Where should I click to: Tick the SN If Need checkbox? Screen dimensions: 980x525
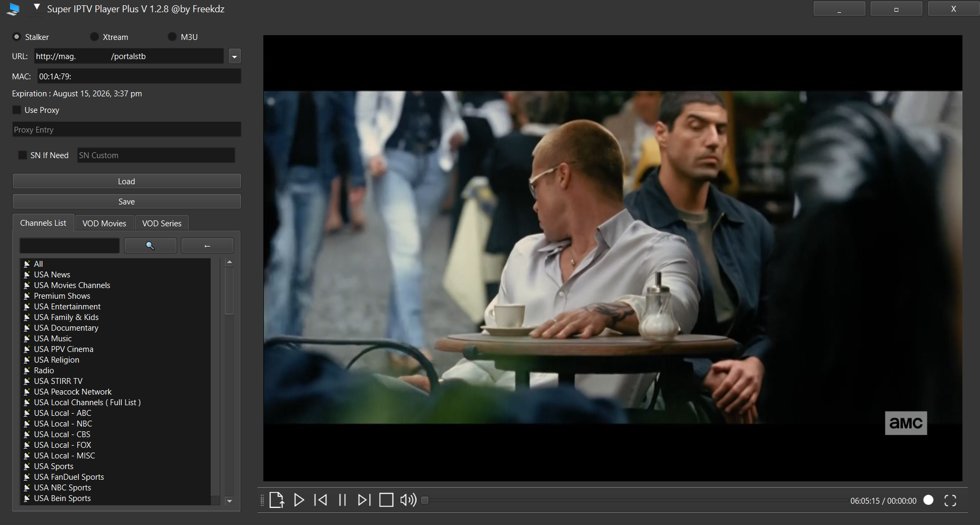(22, 155)
